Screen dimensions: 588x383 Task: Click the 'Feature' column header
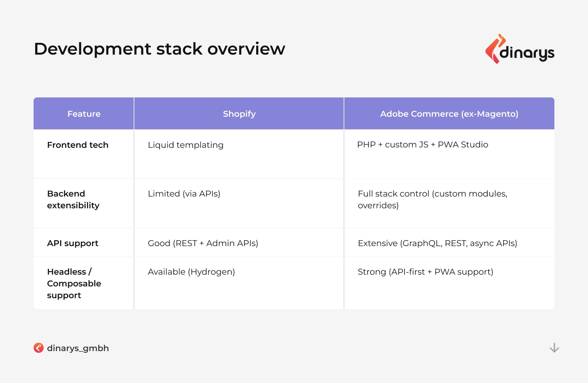[84, 114]
